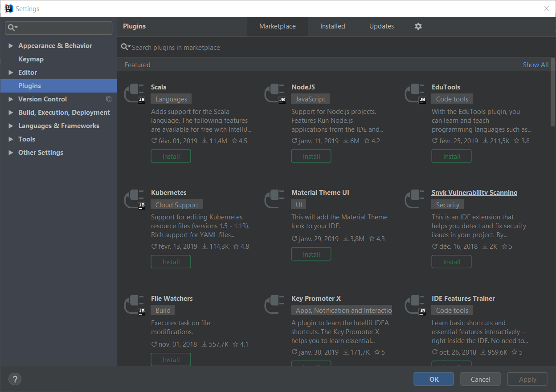
Task: Click Show All featured plugins link
Action: click(x=536, y=65)
